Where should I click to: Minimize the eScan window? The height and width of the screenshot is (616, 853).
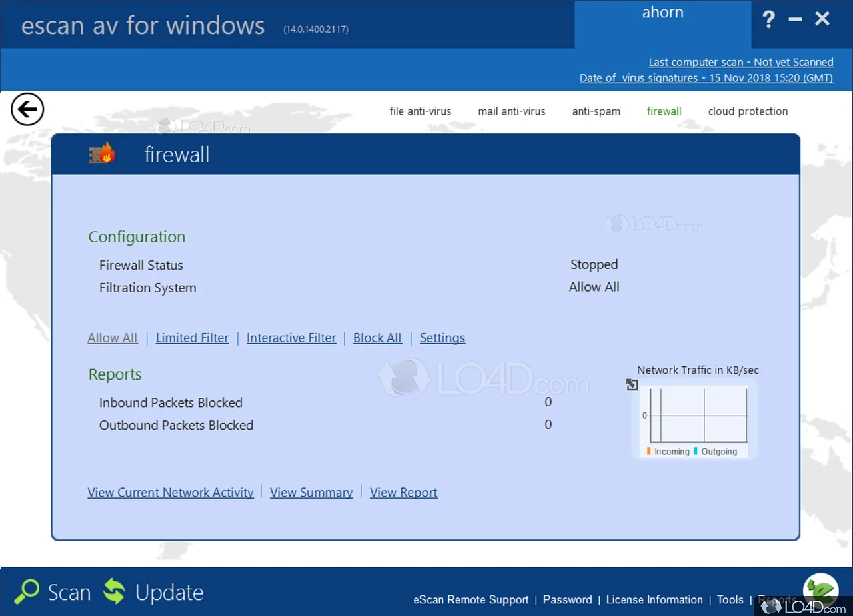point(795,19)
